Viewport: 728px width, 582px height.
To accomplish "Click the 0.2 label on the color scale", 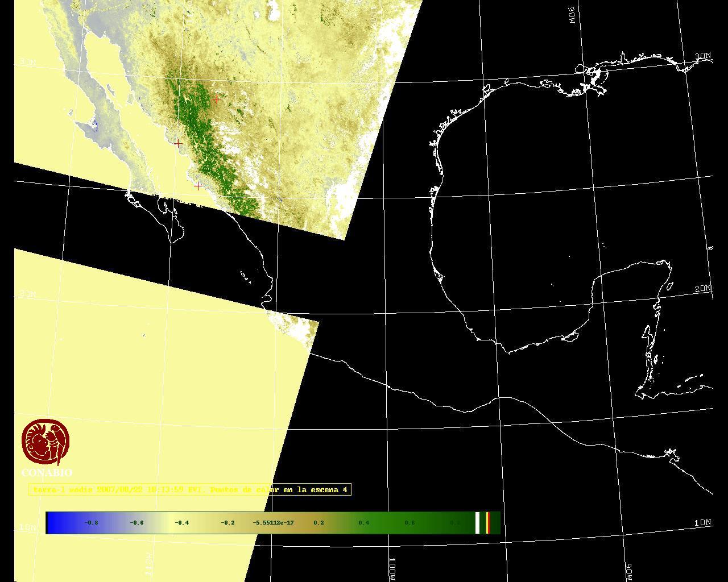I will 318,523.
